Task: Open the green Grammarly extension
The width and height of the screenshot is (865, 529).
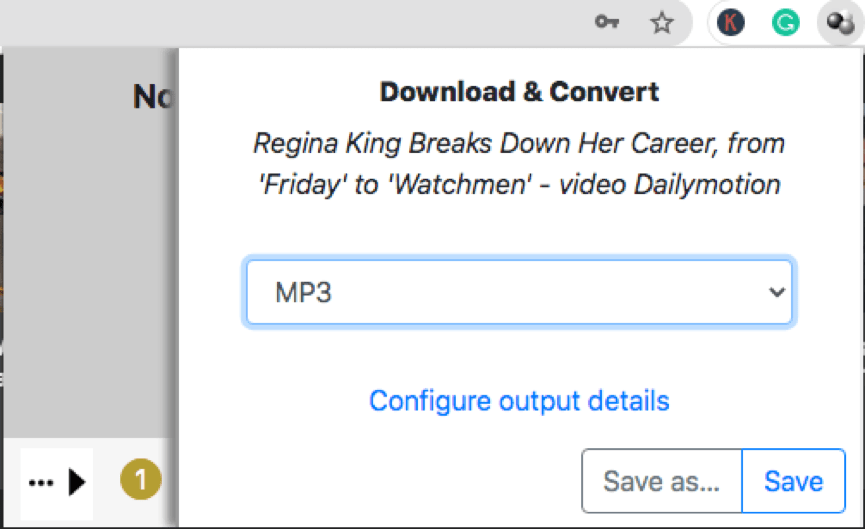Action: pos(786,23)
